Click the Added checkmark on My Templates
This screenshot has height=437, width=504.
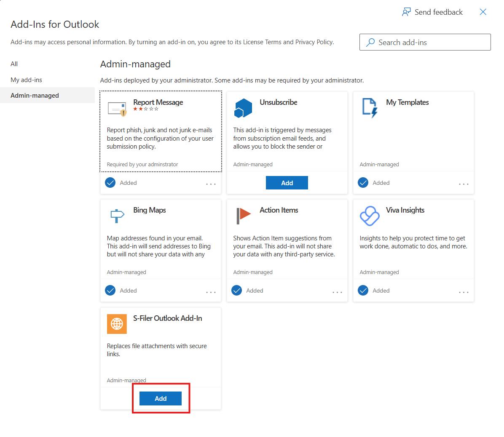[363, 183]
